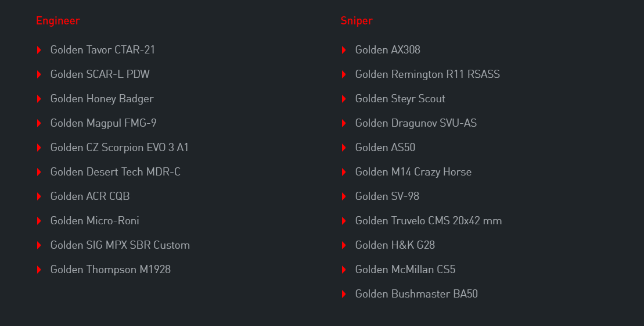
Task: Click Golden Remington R11 RSASS entry
Action: (427, 74)
